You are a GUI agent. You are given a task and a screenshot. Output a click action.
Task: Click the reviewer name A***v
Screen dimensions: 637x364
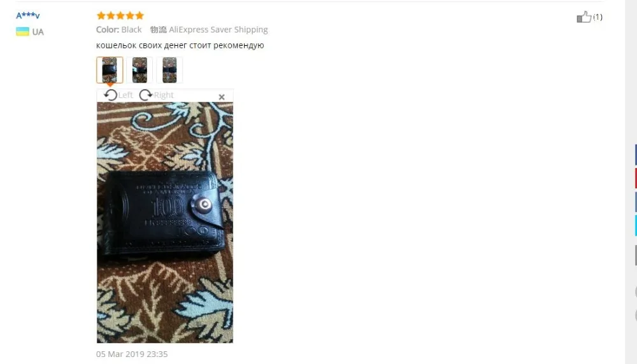pyautogui.click(x=27, y=15)
